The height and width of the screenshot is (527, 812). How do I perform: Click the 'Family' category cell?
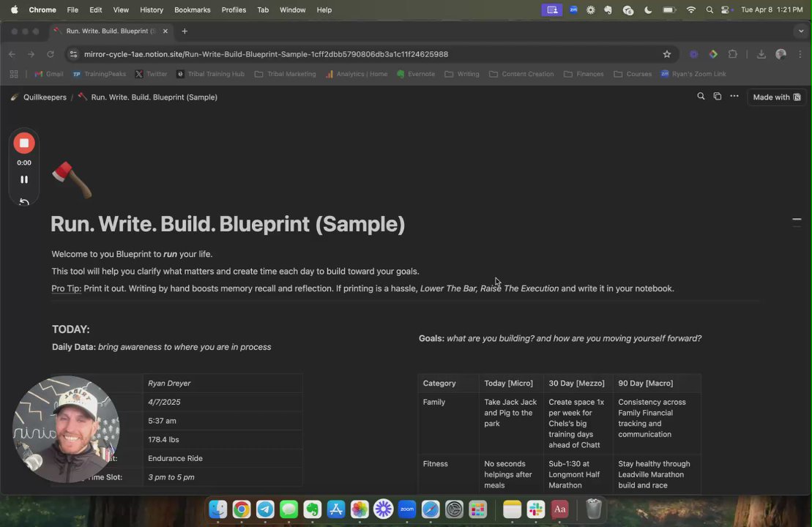tap(448, 424)
